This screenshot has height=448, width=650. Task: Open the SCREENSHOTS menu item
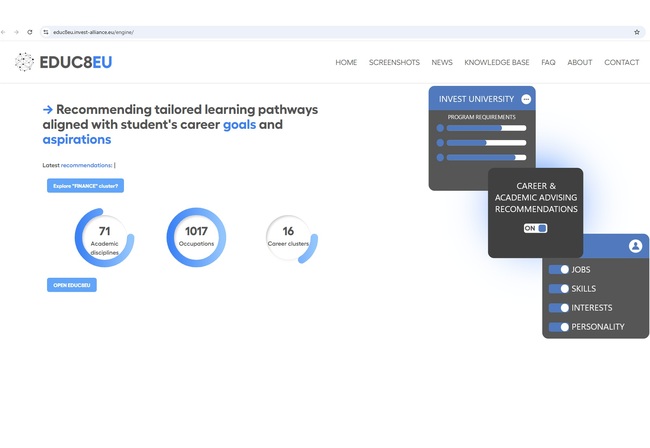[394, 62]
